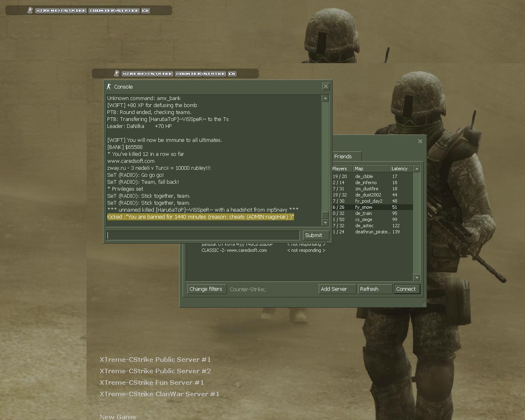The width and height of the screenshot is (525, 420).
Task: Click the 19 / 20 players cell
Action: click(x=340, y=176)
